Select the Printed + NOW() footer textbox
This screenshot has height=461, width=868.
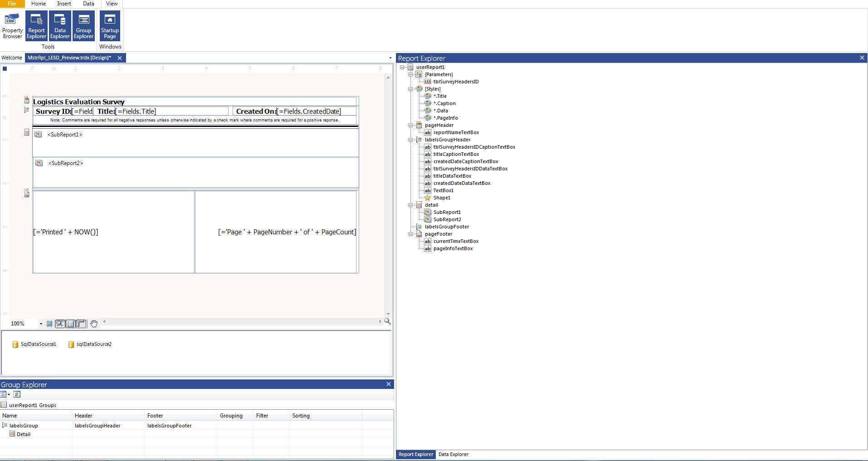pyautogui.click(x=113, y=232)
